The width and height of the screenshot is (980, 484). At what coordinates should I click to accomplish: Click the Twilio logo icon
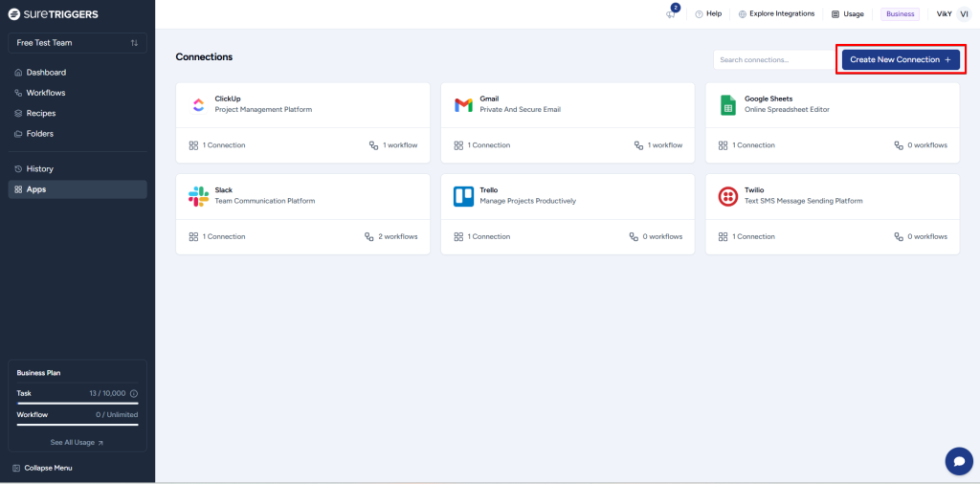(x=727, y=196)
